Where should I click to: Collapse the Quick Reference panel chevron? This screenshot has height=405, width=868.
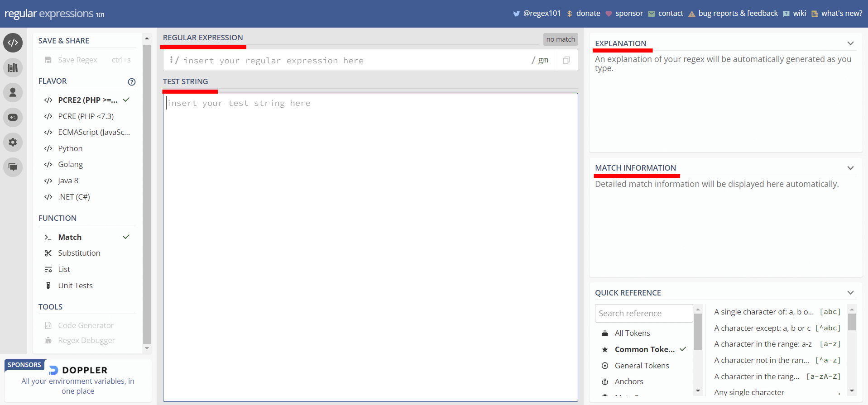850,293
